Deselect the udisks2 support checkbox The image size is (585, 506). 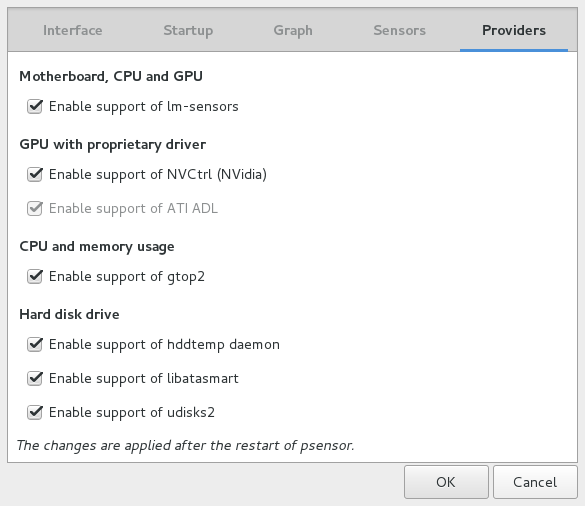[35, 412]
